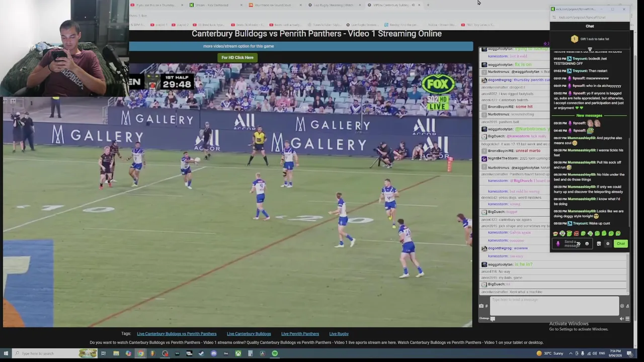Image resolution: width=644 pixels, height=362 pixels.
Task: Click the 'anon4116: No way' message
Action: 496,271
